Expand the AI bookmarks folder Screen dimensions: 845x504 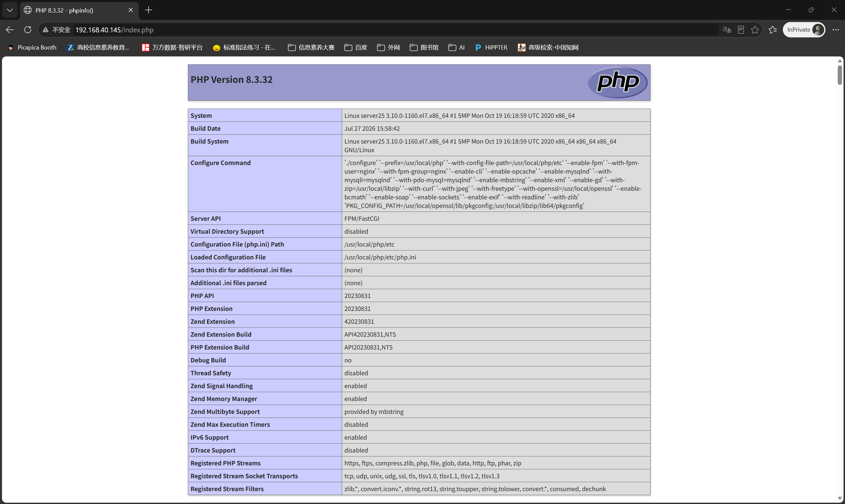click(456, 48)
